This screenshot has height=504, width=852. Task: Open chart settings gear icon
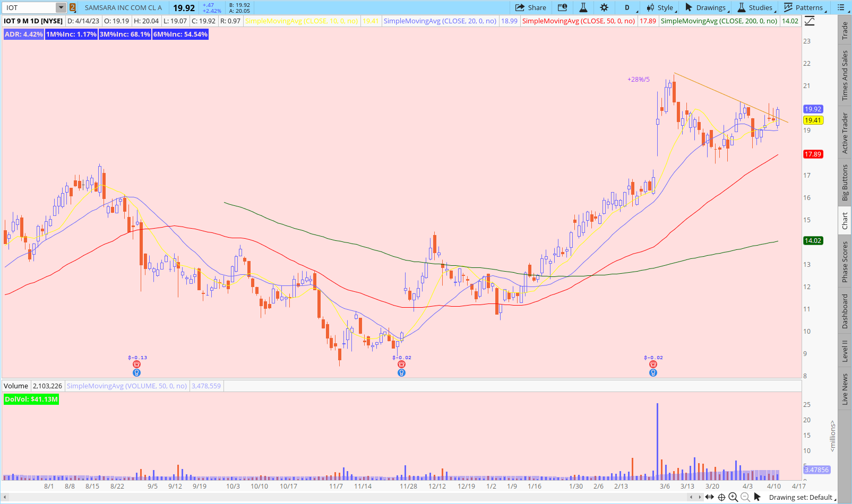604,7
